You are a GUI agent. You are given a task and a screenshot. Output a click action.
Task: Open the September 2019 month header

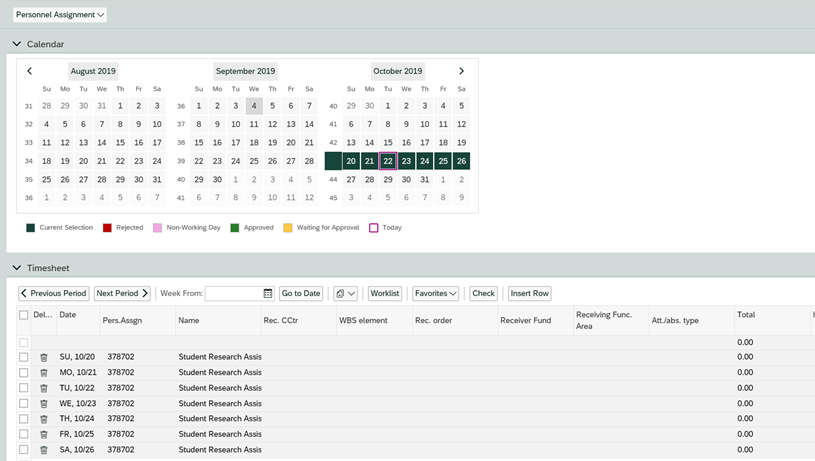pyautogui.click(x=245, y=71)
